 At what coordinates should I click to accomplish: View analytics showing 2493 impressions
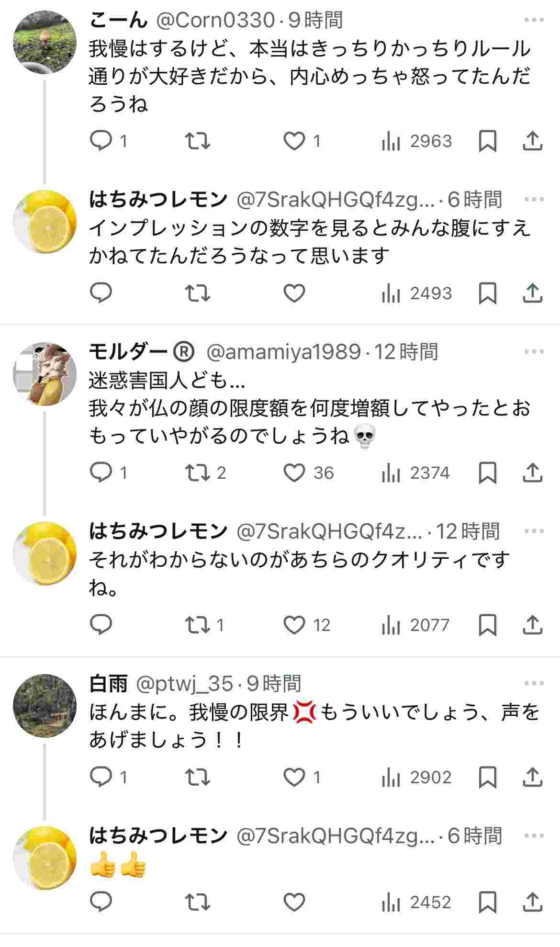coord(416,293)
